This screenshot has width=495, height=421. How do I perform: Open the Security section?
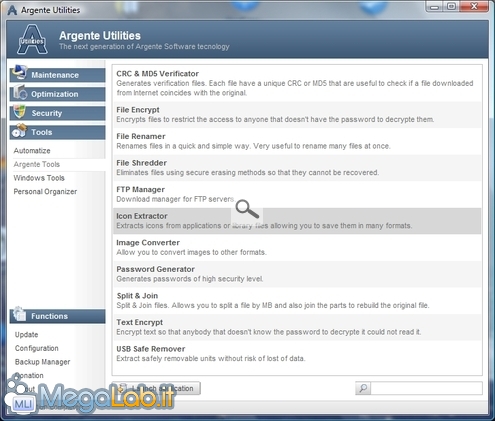(x=57, y=113)
